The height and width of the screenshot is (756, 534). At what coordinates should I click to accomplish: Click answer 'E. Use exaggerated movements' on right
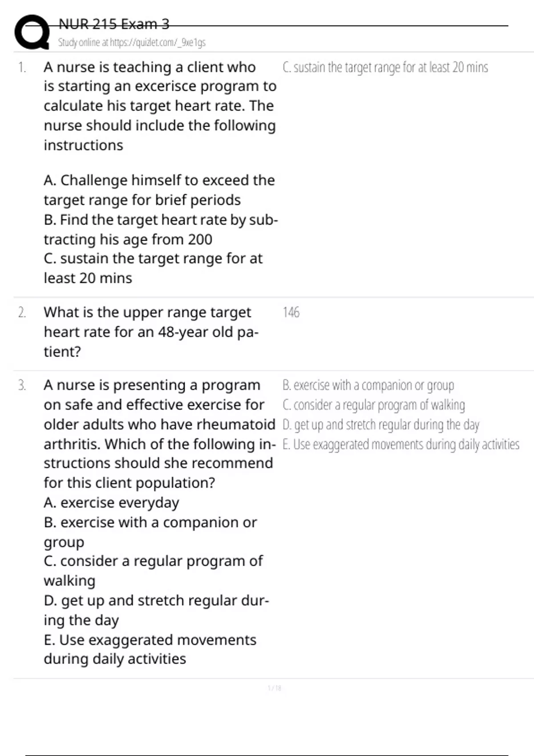pos(401,444)
